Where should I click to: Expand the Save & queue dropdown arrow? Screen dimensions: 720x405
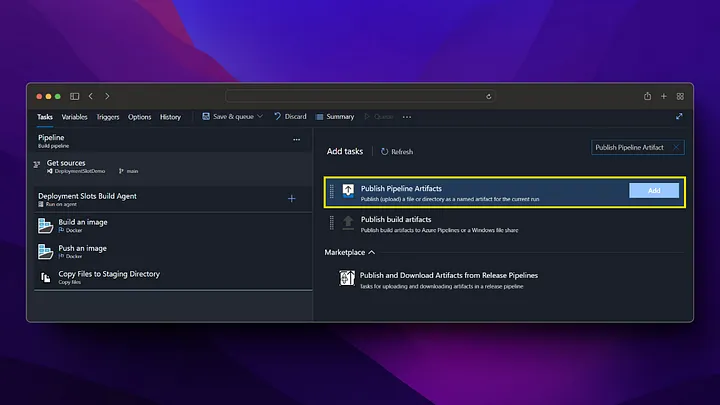pos(260,117)
